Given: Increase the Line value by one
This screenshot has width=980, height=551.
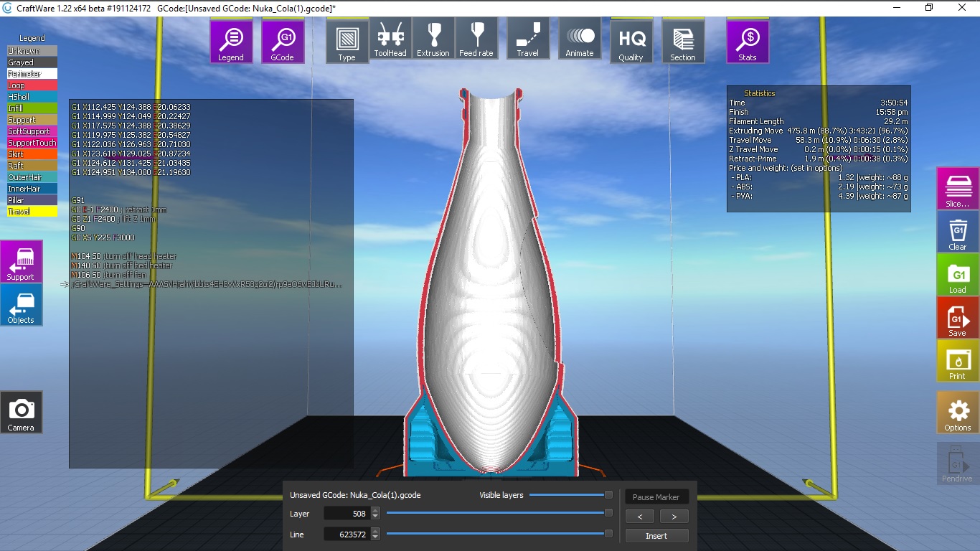Looking at the screenshot, I should point(374,530).
